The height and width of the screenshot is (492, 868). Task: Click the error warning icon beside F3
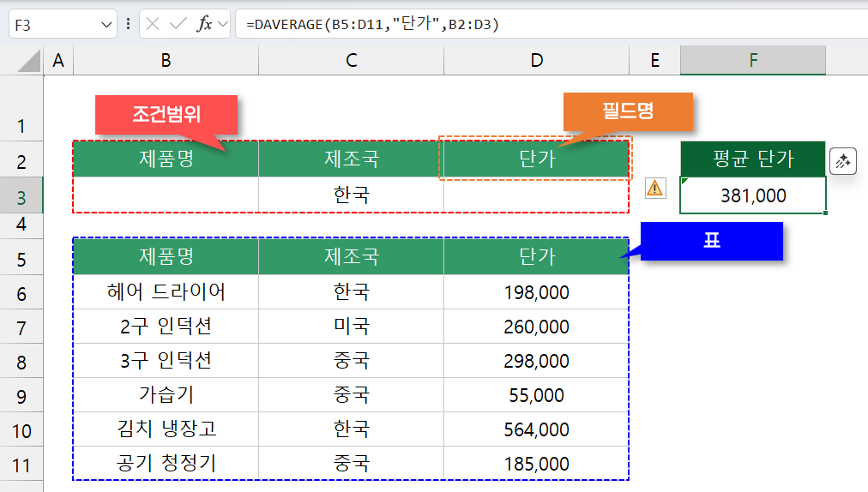pyautogui.click(x=655, y=188)
